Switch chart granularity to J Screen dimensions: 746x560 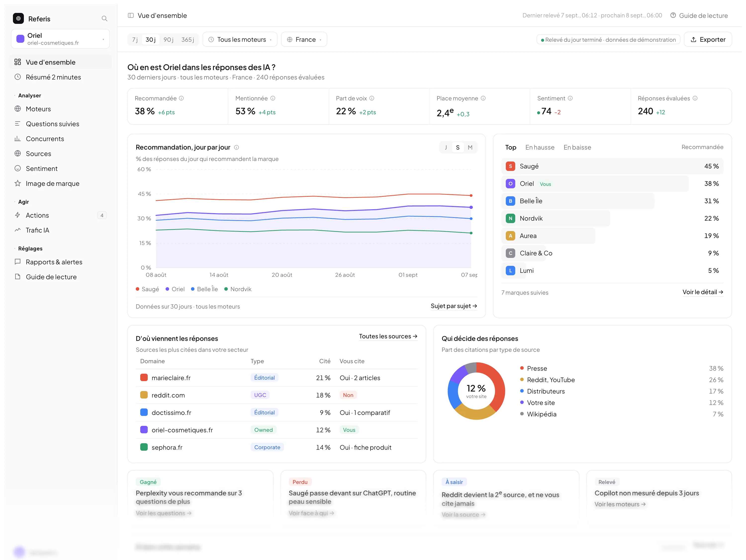pyautogui.click(x=446, y=147)
